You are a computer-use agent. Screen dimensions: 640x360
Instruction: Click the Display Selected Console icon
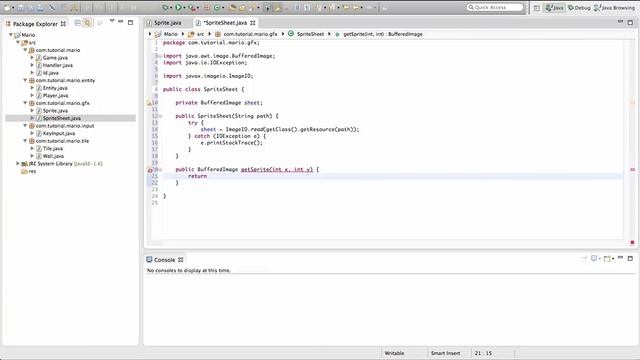(595, 259)
